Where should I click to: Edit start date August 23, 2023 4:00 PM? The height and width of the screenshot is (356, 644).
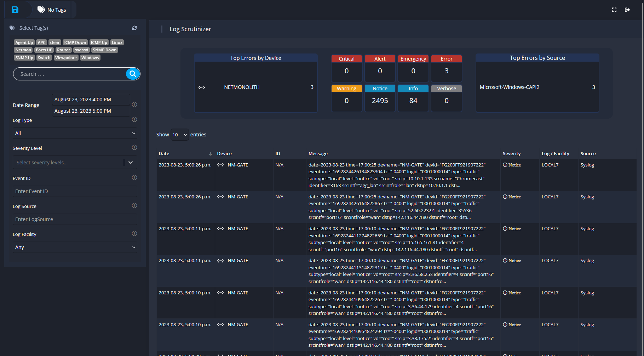tap(91, 100)
